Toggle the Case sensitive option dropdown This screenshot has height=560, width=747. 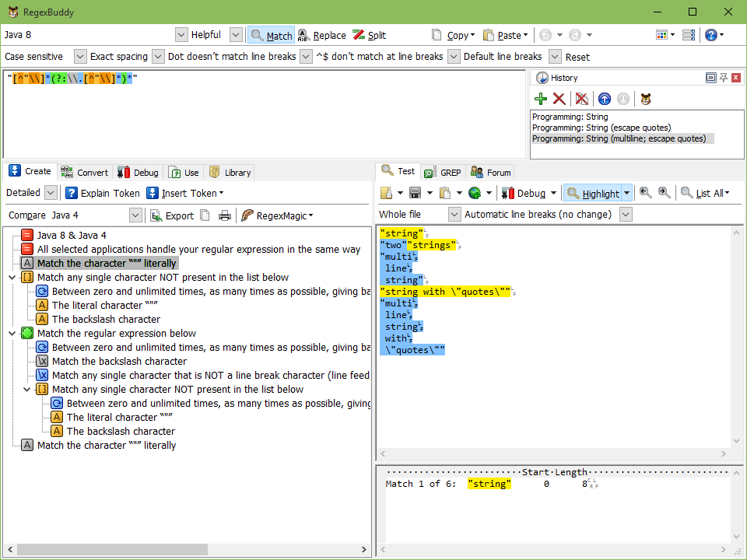click(x=79, y=57)
